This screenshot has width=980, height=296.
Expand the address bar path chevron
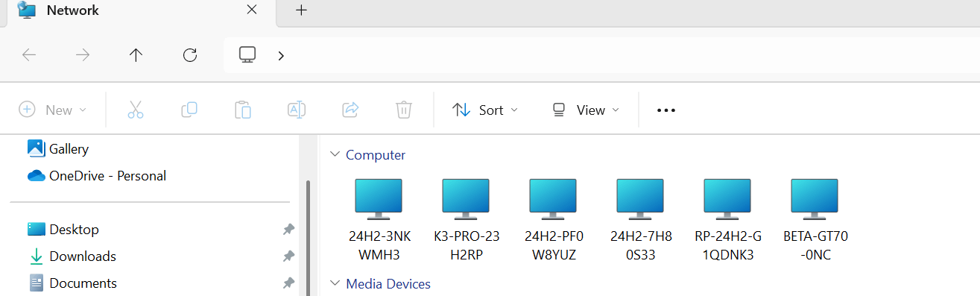click(x=281, y=55)
